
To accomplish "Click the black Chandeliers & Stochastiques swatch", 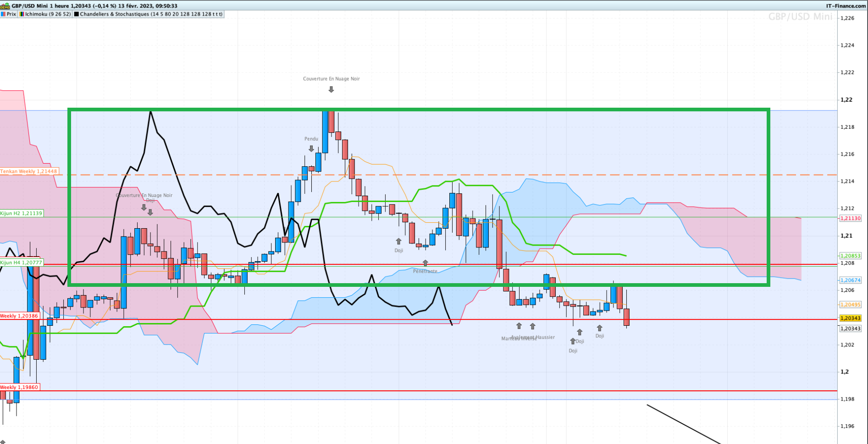I will click(x=77, y=14).
